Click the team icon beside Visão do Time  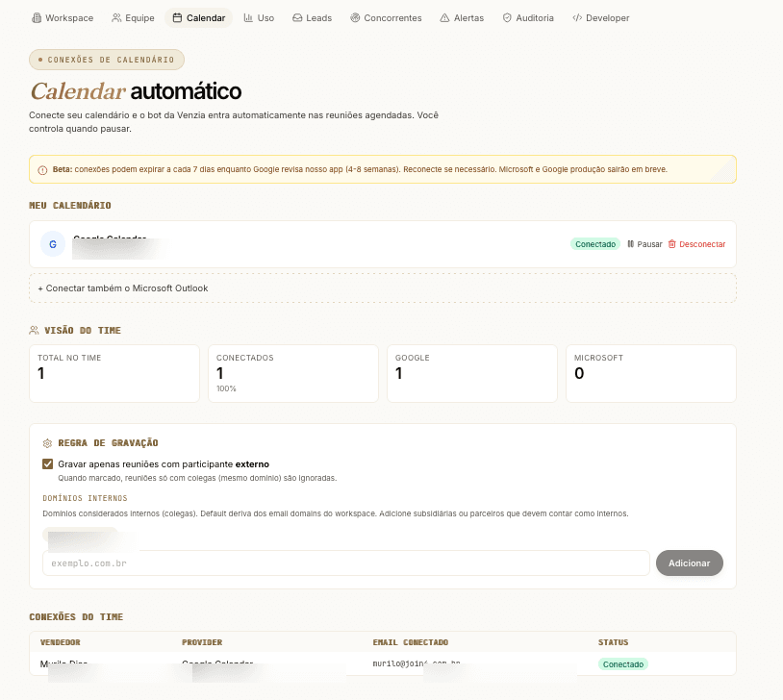(34, 330)
